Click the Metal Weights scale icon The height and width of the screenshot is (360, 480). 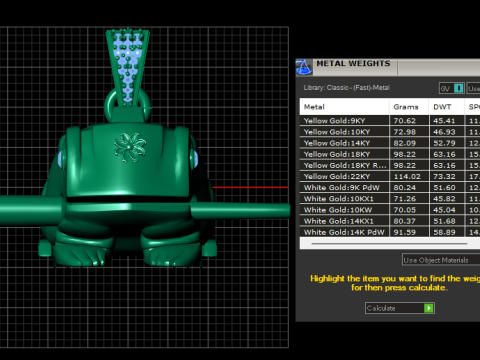304,67
